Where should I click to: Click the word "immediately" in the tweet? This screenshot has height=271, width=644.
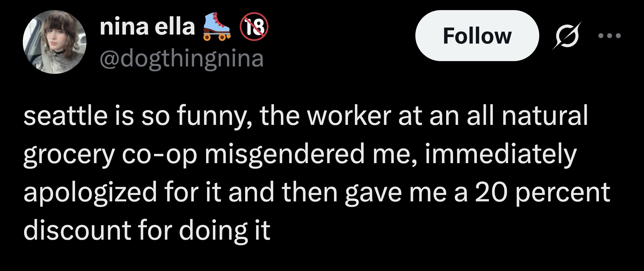pos(501,154)
